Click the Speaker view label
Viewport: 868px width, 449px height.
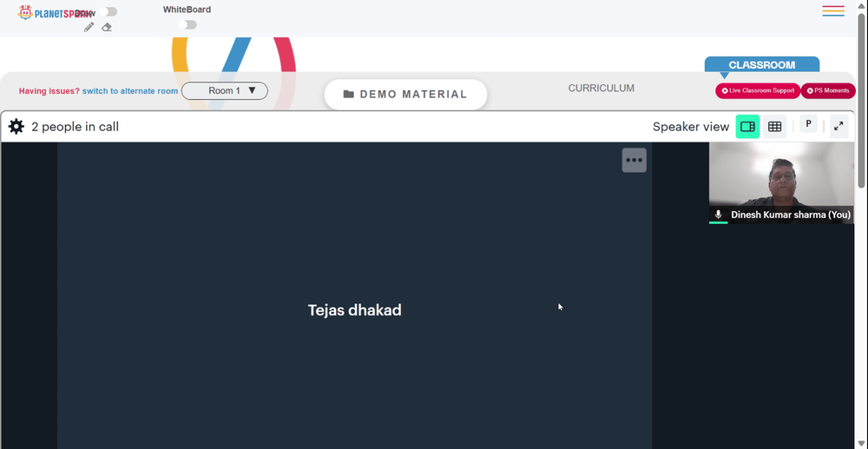[691, 127]
